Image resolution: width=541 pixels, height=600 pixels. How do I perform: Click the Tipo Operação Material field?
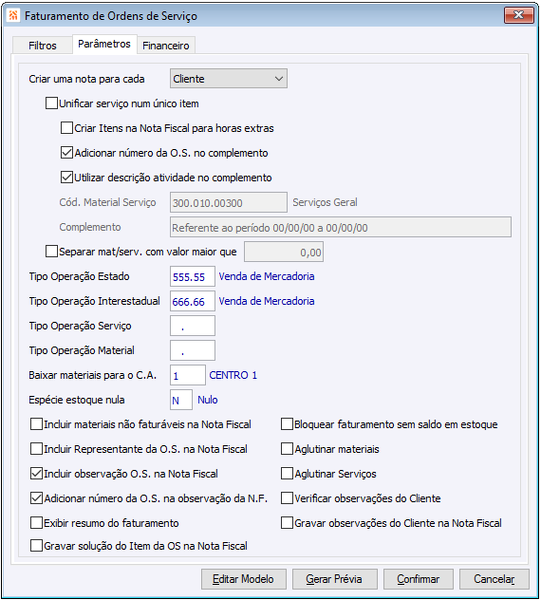pos(192,351)
